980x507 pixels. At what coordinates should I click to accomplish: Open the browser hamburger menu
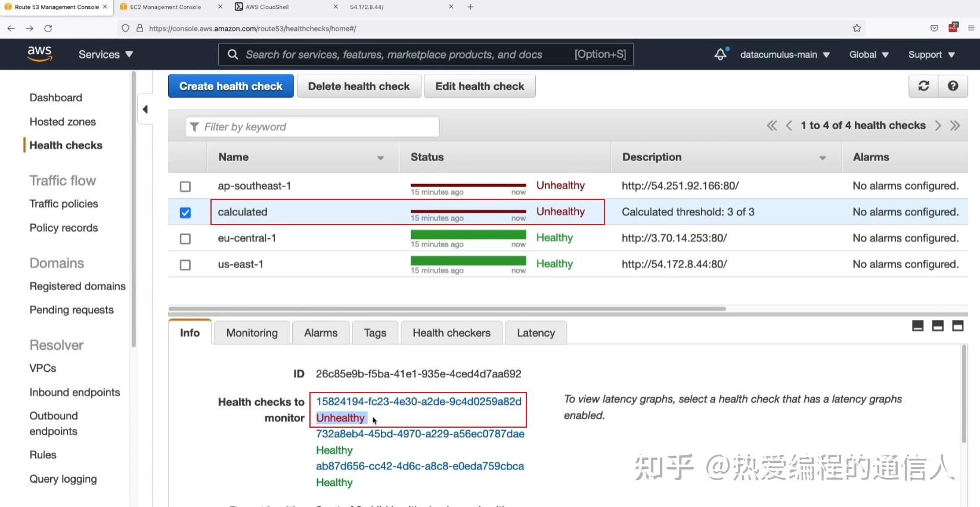coord(971,28)
